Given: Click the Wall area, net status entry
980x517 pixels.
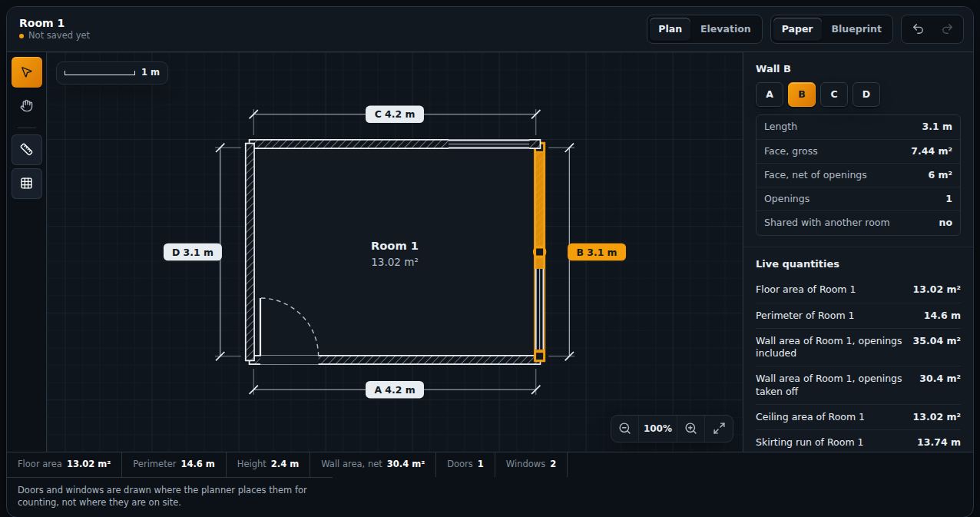Looking at the screenshot, I should click(372, 464).
